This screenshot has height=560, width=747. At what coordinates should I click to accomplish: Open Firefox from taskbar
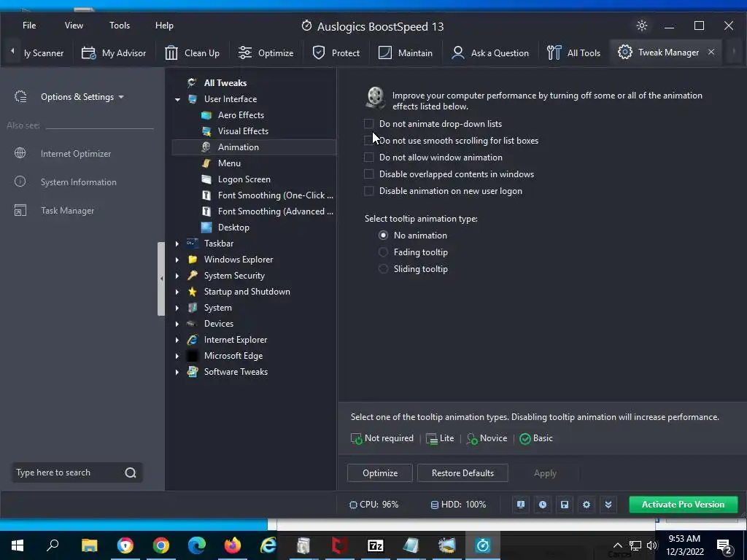233,545
